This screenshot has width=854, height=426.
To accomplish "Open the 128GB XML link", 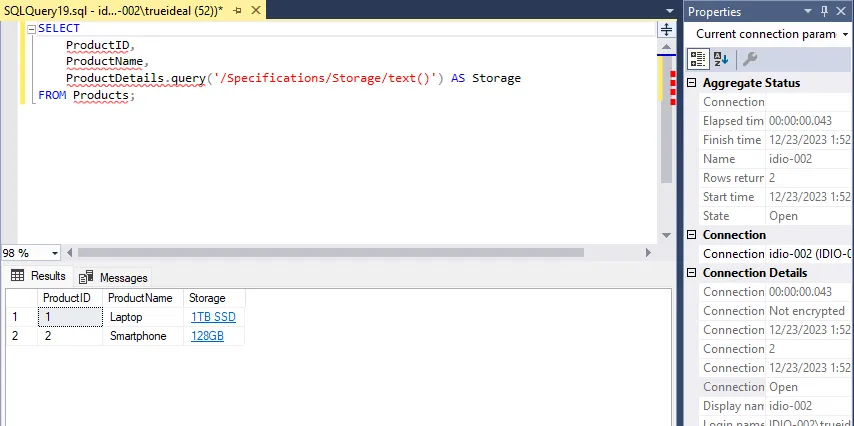I will (x=207, y=336).
